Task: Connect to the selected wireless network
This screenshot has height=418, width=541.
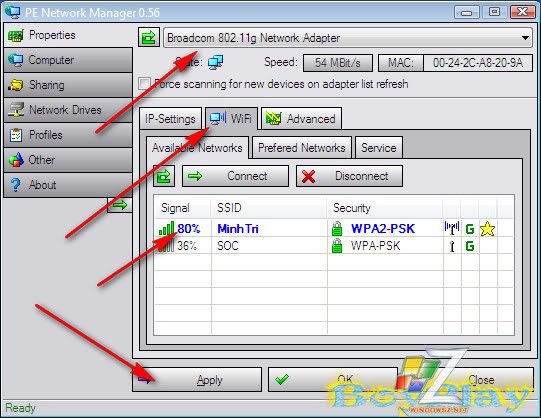Action: tap(235, 176)
